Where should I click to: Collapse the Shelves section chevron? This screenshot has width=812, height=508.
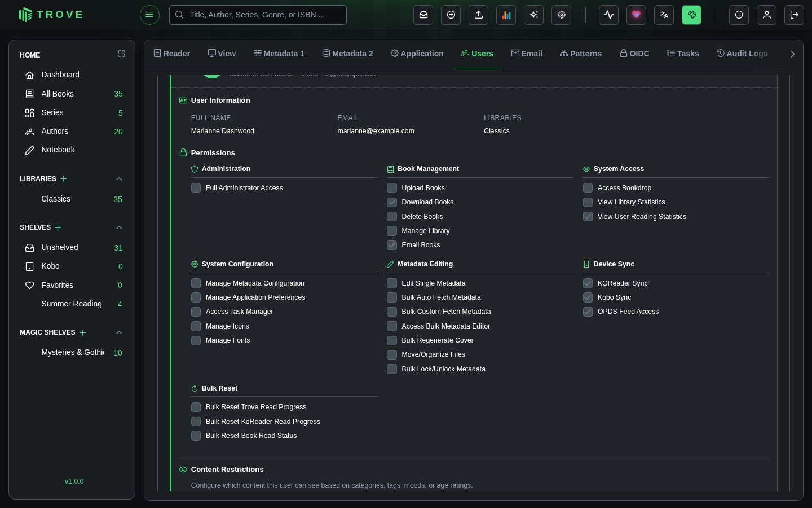(119, 227)
